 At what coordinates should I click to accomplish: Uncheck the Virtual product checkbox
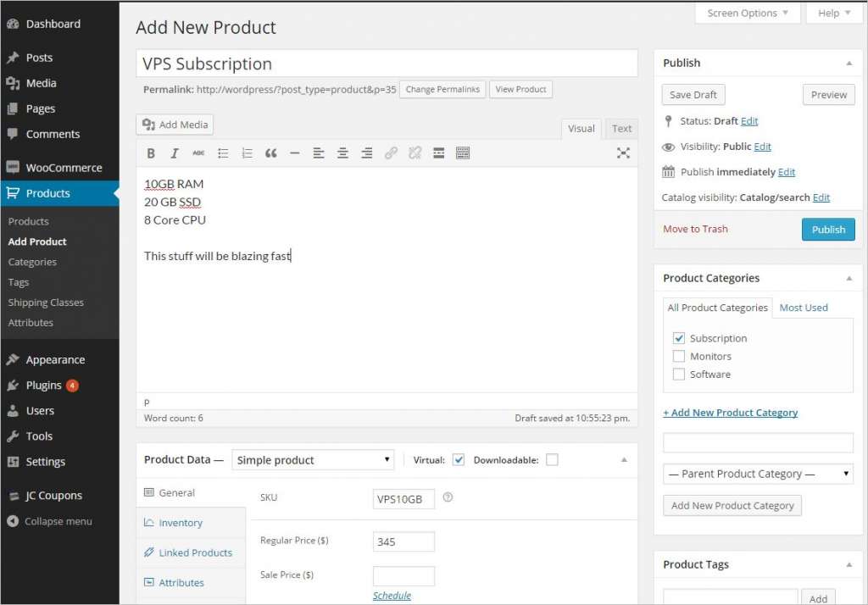[x=459, y=460]
